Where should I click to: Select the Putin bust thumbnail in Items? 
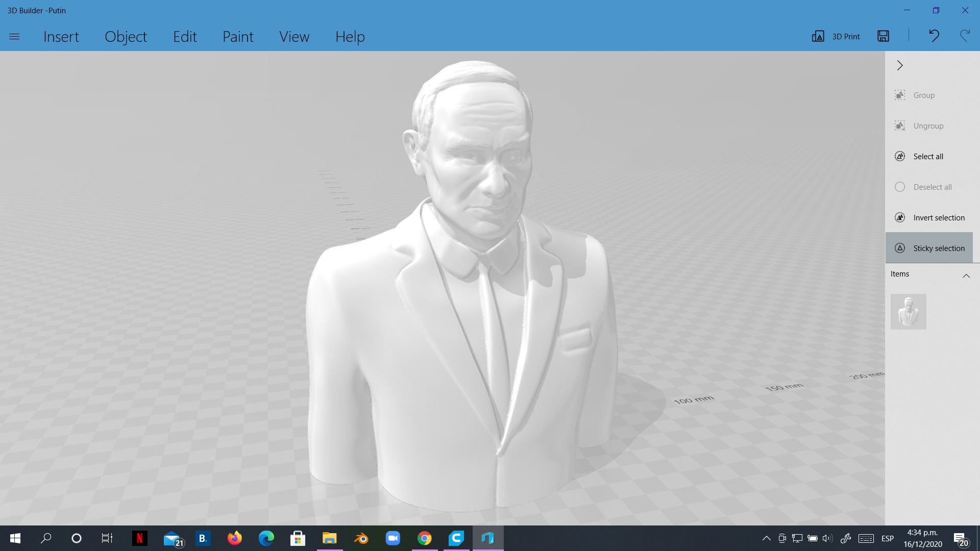[909, 311]
